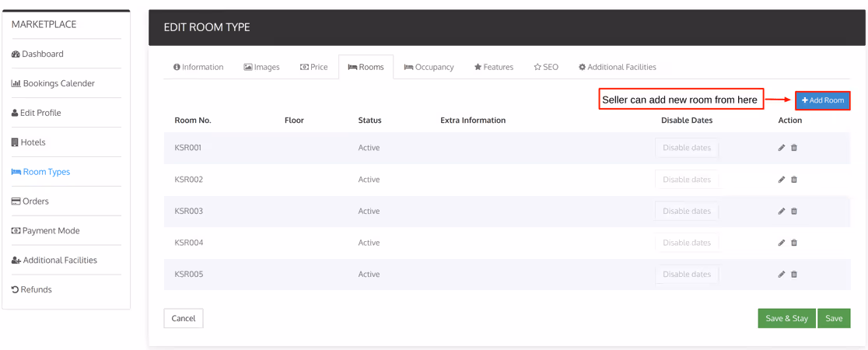Click room number KSR003 cell
The image size is (868, 350).
(189, 211)
